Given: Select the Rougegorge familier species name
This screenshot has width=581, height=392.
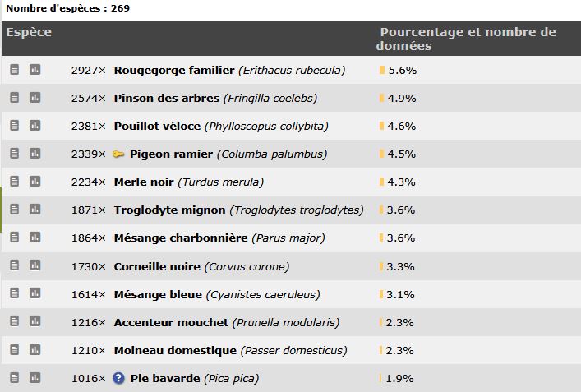Looking at the screenshot, I should [174, 70].
